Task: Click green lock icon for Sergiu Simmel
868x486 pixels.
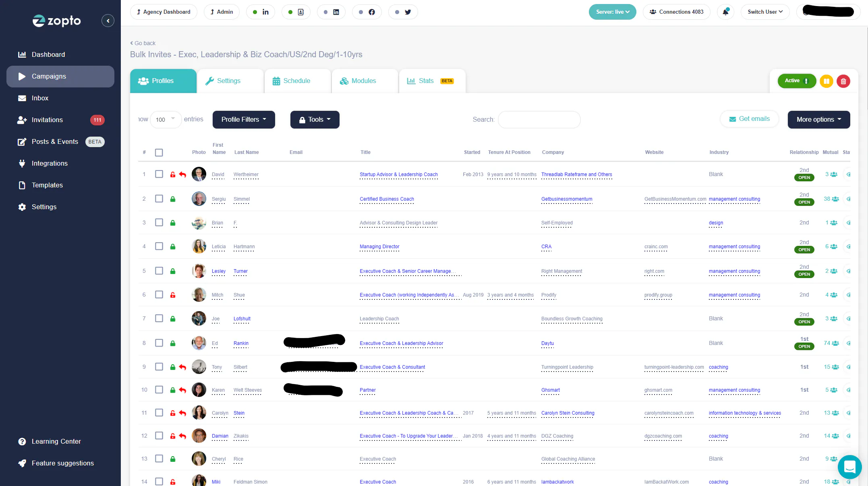Action: [x=172, y=199]
